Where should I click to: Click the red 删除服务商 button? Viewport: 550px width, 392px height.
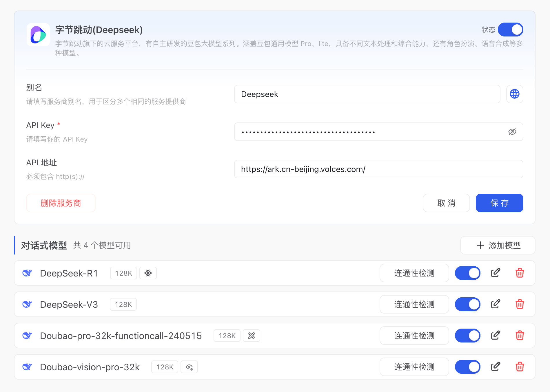[x=61, y=203]
